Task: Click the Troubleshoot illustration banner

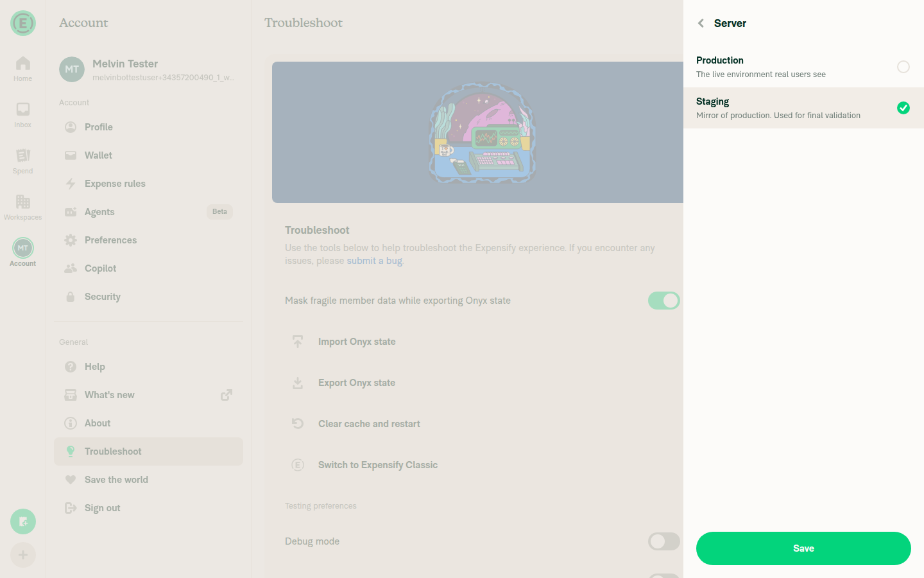Action: click(477, 132)
